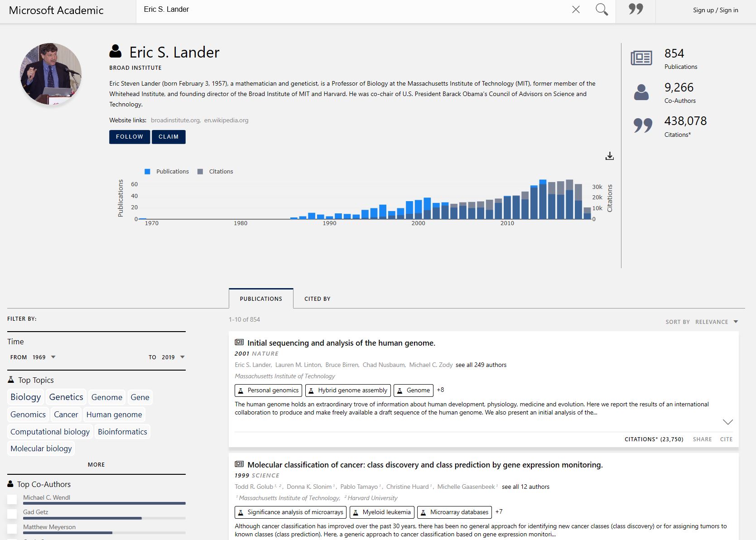Switch to the CITED BY tab

[317, 299]
